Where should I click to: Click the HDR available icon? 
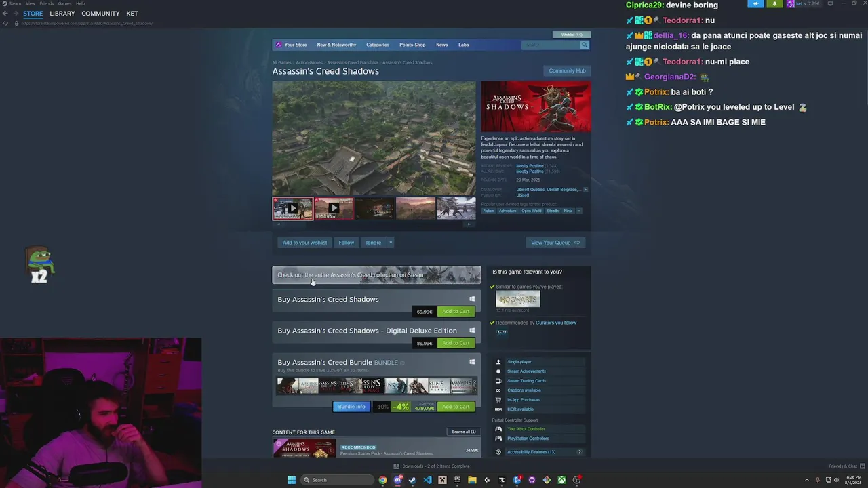pos(498,409)
